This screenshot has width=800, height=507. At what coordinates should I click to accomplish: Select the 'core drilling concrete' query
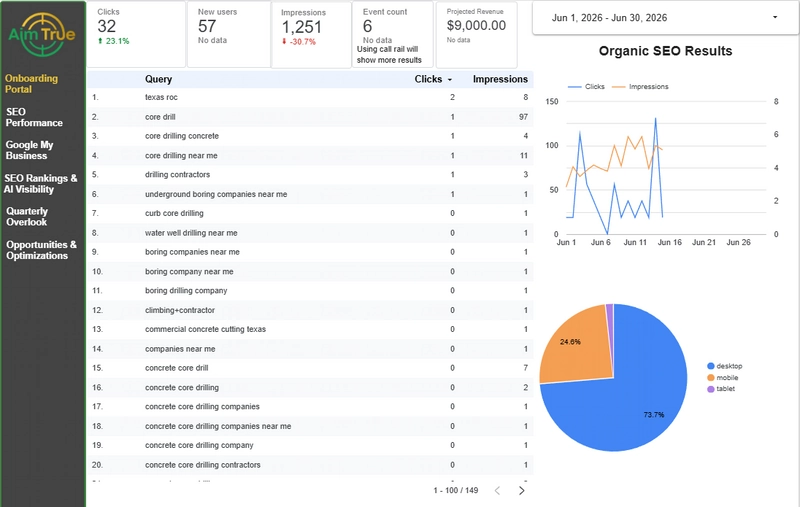(182, 136)
